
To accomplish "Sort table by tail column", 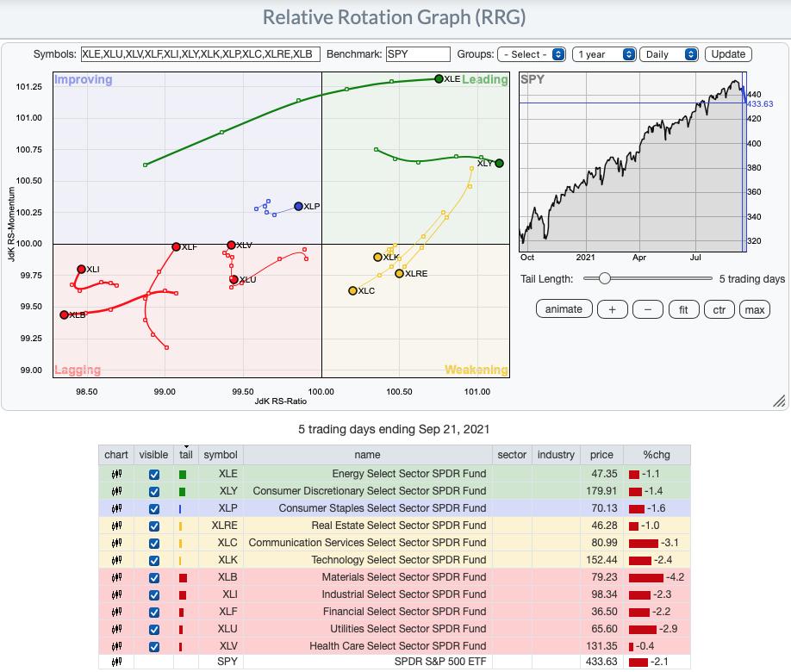I will point(185,455).
